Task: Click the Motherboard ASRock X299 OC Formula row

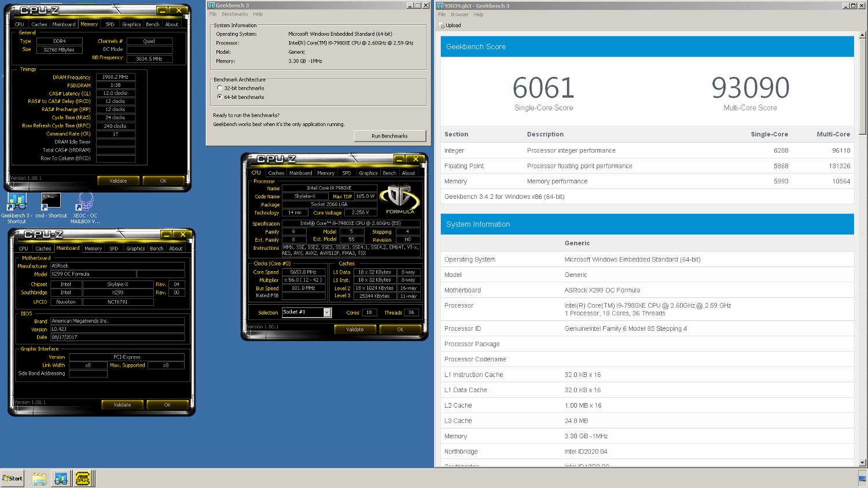Action: click(647, 290)
